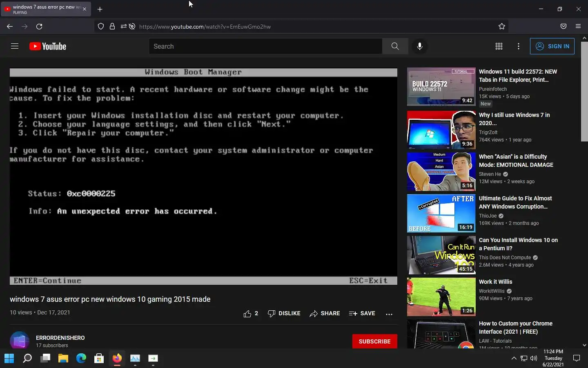This screenshot has width=588, height=368.
Task: Save the video to a playlist
Action: tap(362, 314)
